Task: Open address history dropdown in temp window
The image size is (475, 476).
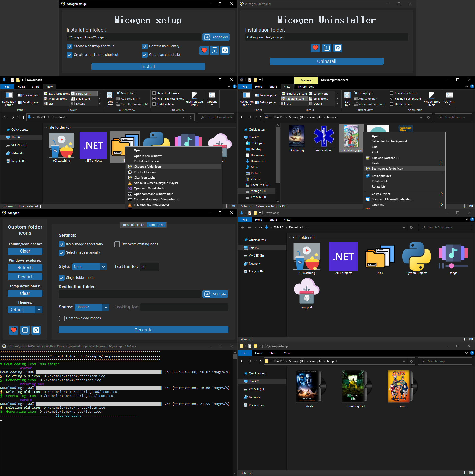Action: pyautogui.click(x=404, y=361)
